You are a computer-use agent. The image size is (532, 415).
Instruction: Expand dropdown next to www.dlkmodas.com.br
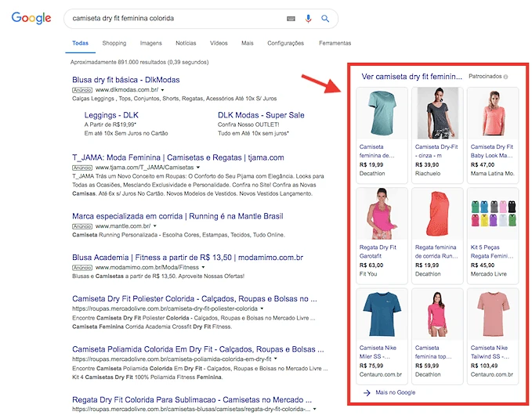[x=162, y=90]
